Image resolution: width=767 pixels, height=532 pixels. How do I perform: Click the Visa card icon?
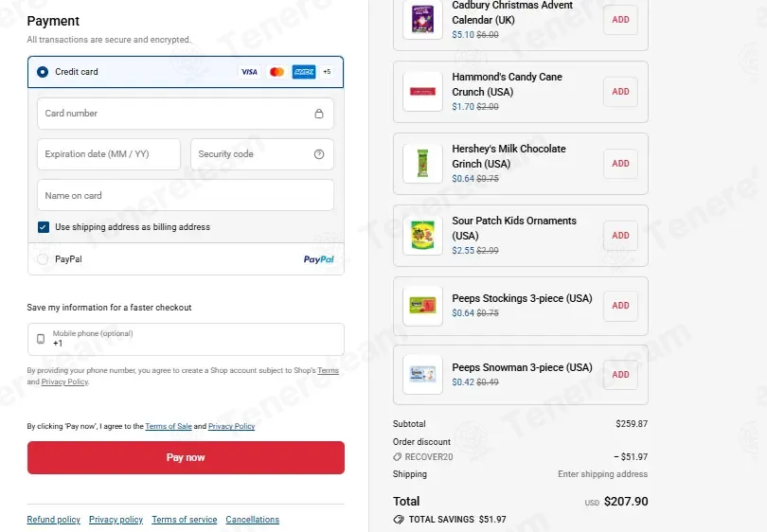[x=249, y=72]
